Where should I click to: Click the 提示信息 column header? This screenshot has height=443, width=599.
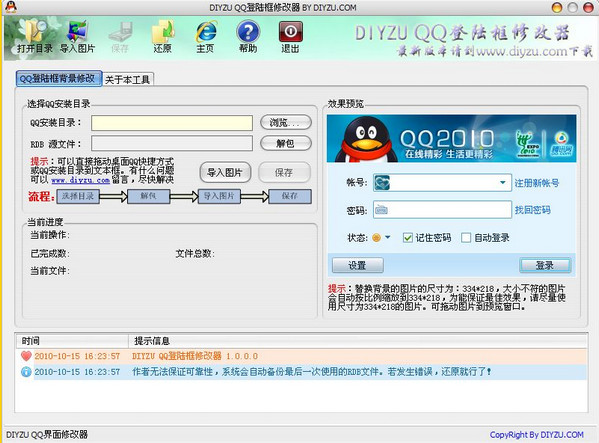pyautogui.click(x=358, y=341)
